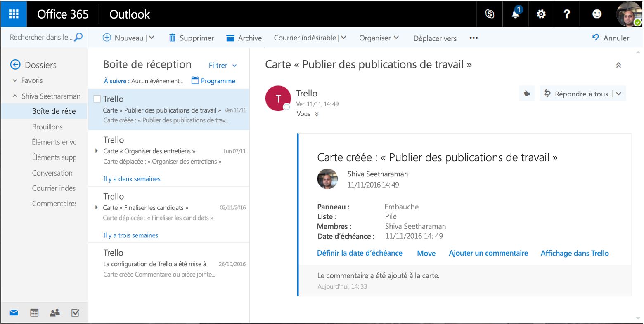Viewport: 644px width, 324px height.
Task: Open the Filtrer dropdown
Action: coord(223,66)
